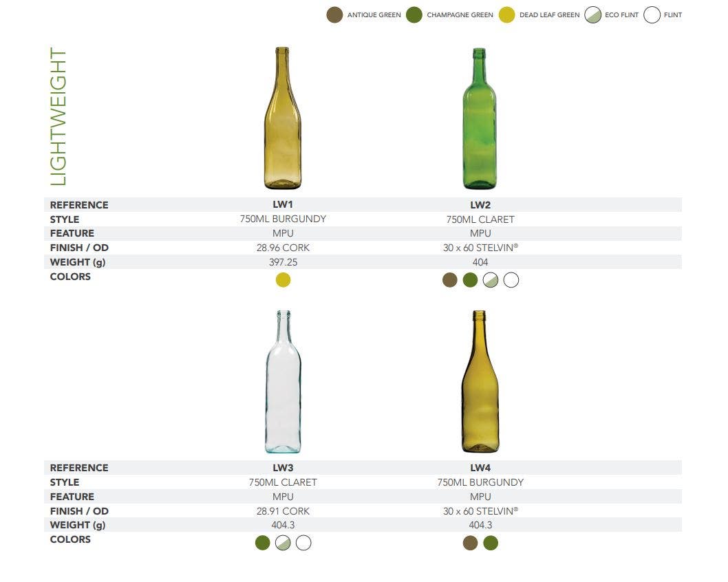Viewport: 728px width, 582px height.
Task: Select the green LW2 Claret bottle image
Action: (x=480, y=118)
